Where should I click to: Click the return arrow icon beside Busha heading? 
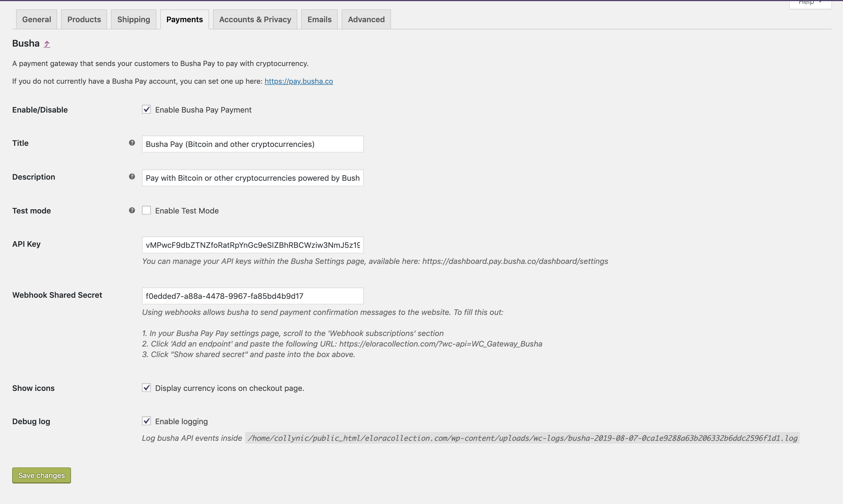(x=47, y=44)
